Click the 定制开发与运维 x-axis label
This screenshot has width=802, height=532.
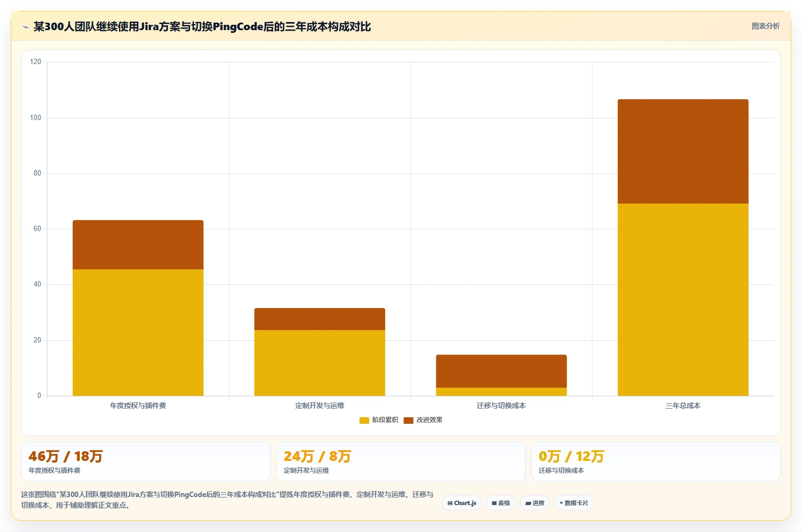[x=319, y=405]
